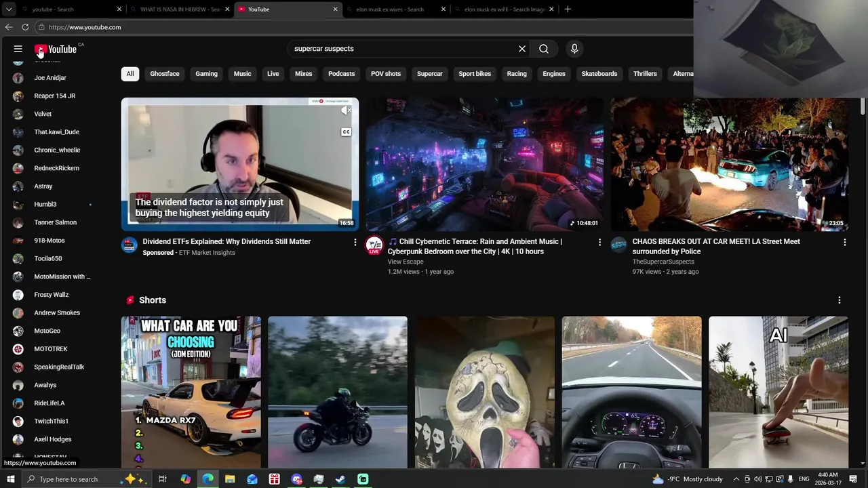Image resolution: width=868 pixels, height=488 pixels.
Task: Close the 'elon musk ex wives' tab
Action: 443,9
